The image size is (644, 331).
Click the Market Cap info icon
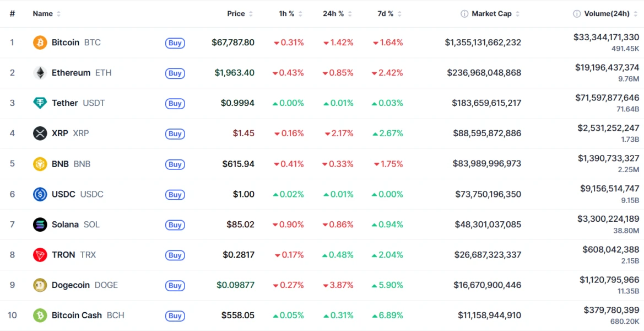(x=464, y=14)
